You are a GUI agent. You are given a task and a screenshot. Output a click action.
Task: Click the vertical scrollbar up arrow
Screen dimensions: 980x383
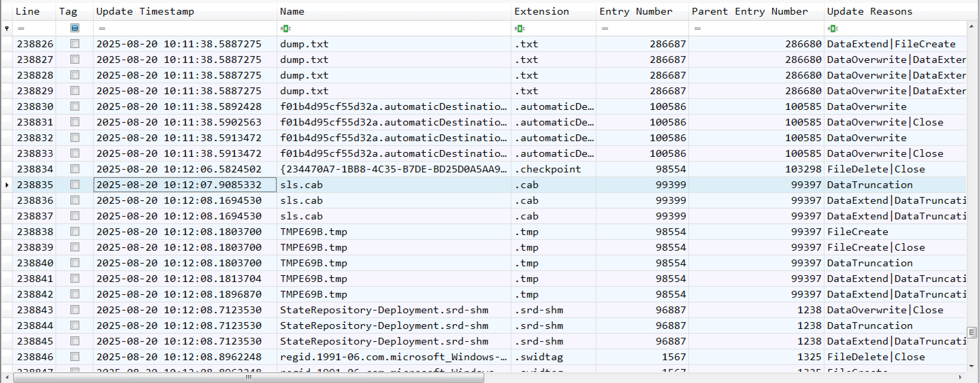tap(971, 26)
